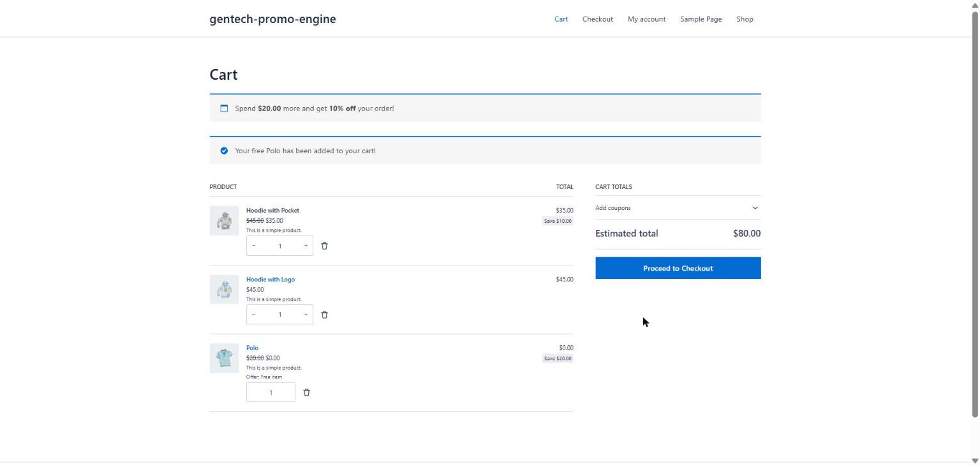Open the Hoodie with Logo product link
The width and height of the screenshot is (980, 466).
pos(271,280)
